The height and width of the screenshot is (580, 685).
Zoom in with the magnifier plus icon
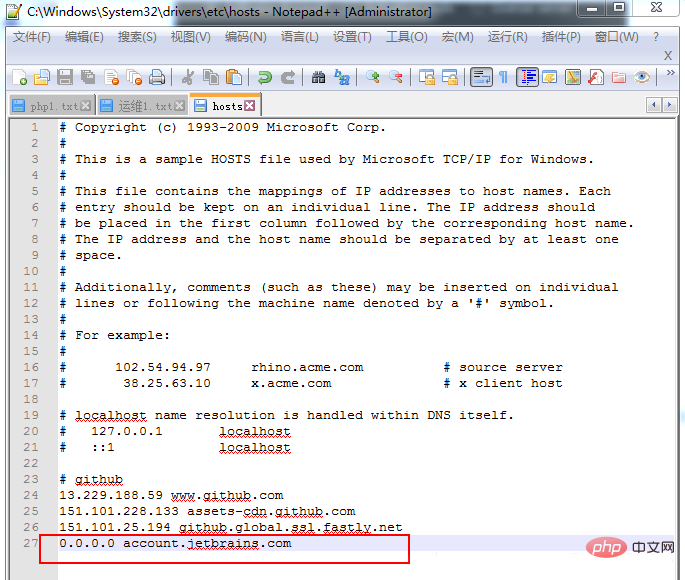tap(373, 77)
